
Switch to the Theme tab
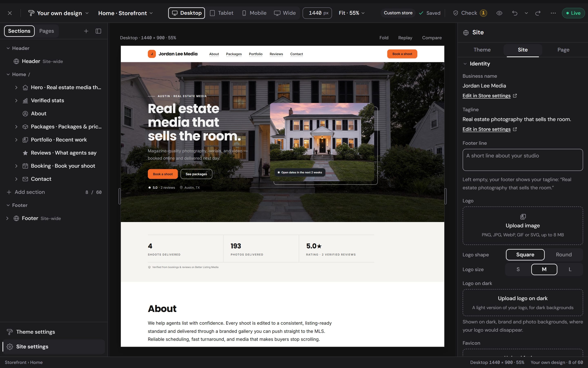[482, 50]
